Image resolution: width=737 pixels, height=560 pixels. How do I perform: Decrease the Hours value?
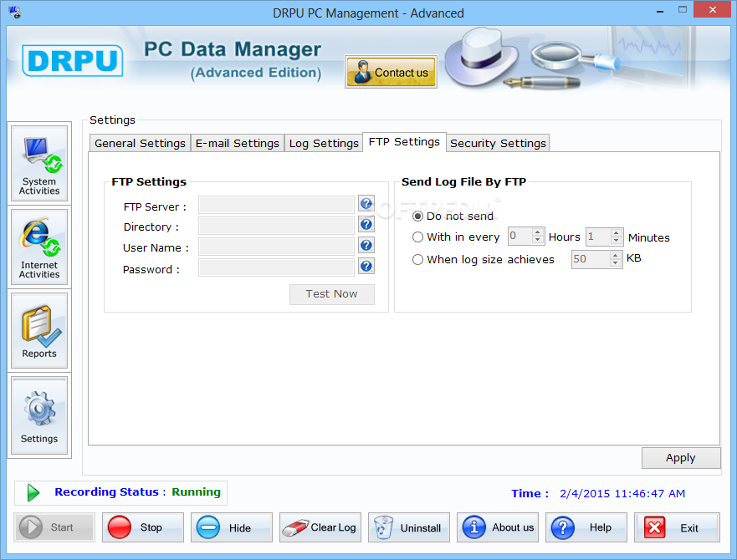click(538, 240)
